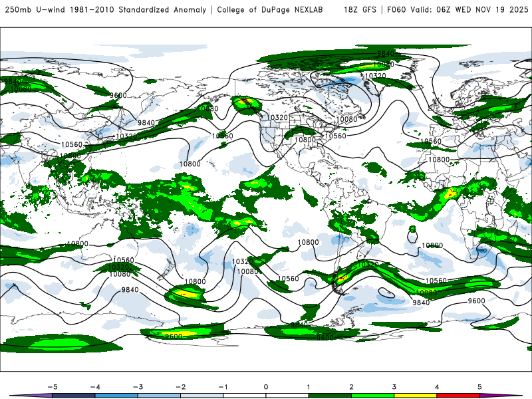Pick the bright green 2 to 3 colorbar segment
This screenshot has width=532, height=399.
point(373,396)
